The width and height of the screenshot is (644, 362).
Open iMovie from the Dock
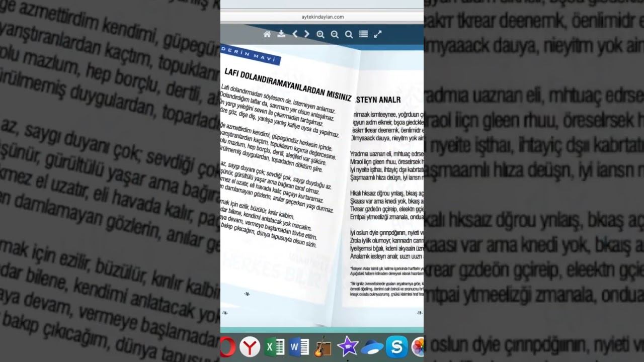tap(348, 347)
